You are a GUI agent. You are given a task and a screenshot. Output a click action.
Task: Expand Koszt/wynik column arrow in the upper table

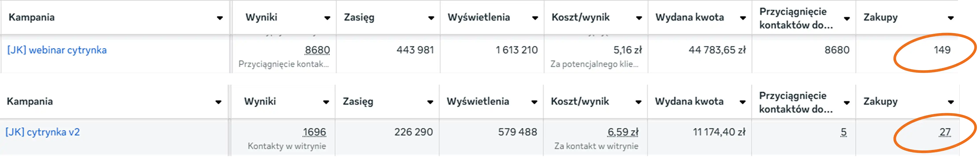pos(639,18)
